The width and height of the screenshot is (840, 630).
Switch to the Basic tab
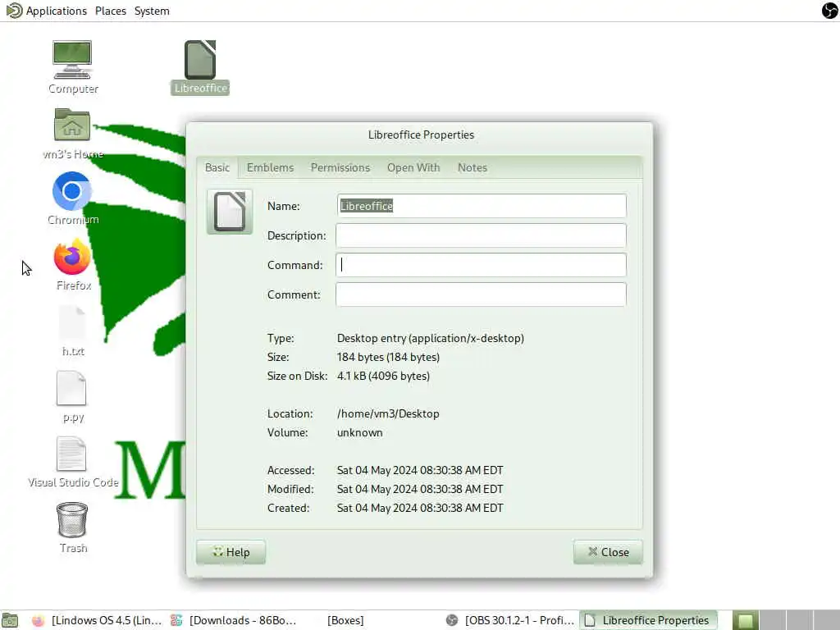click(x=217, y=167)
